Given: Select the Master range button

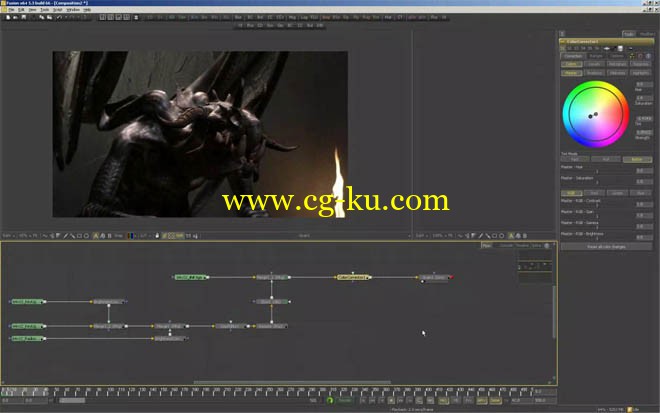Looking at the screenshot, I should [571, 73].
